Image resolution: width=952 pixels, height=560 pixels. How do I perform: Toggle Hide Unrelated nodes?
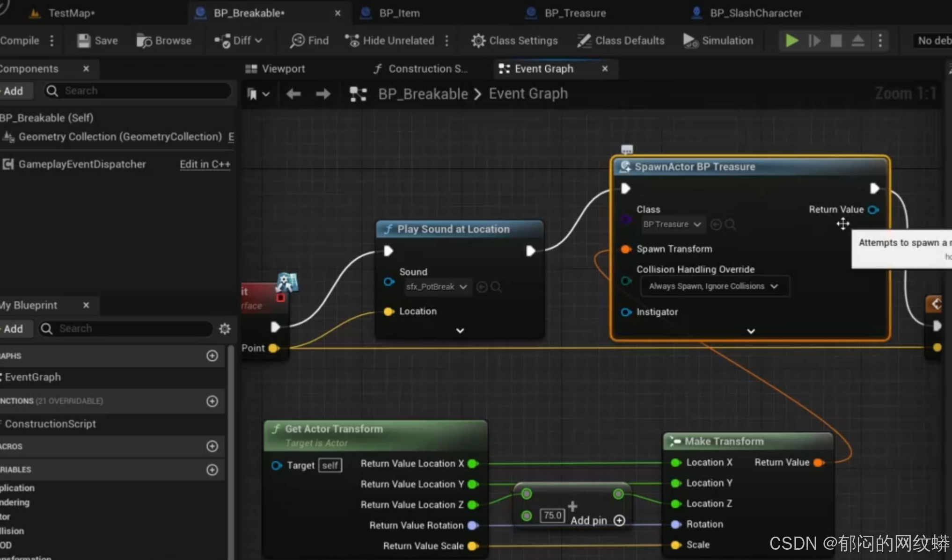click(390, 41)
